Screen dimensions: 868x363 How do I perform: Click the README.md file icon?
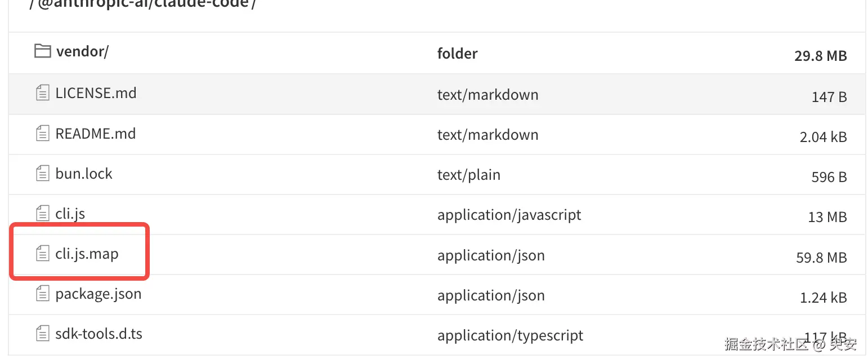coord(42,133)
